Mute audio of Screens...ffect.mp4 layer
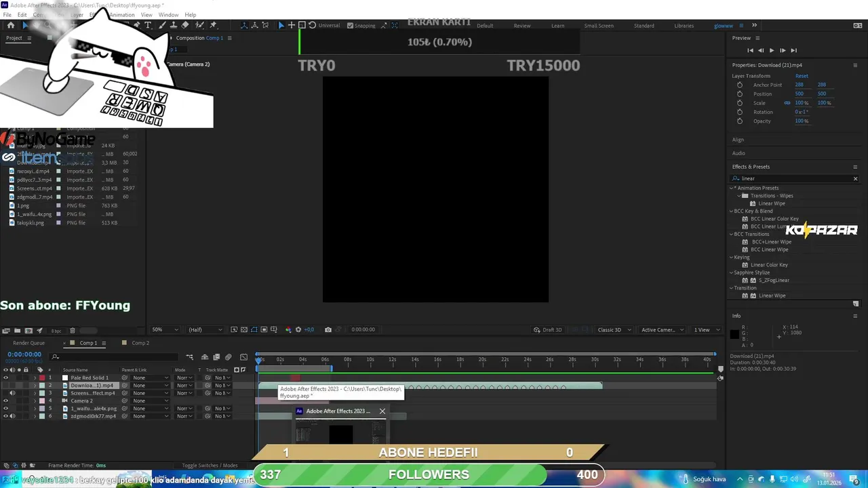The image size is (868, 488). tap(12, 393)
